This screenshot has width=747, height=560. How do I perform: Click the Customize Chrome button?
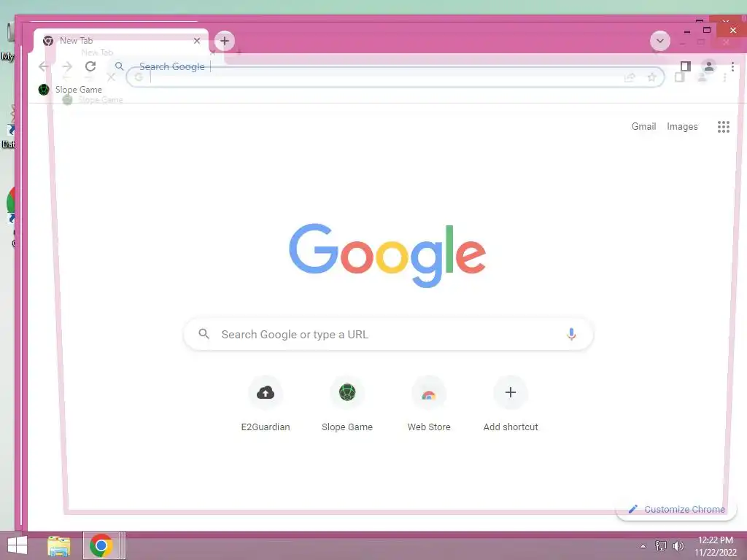pos(676,509)
